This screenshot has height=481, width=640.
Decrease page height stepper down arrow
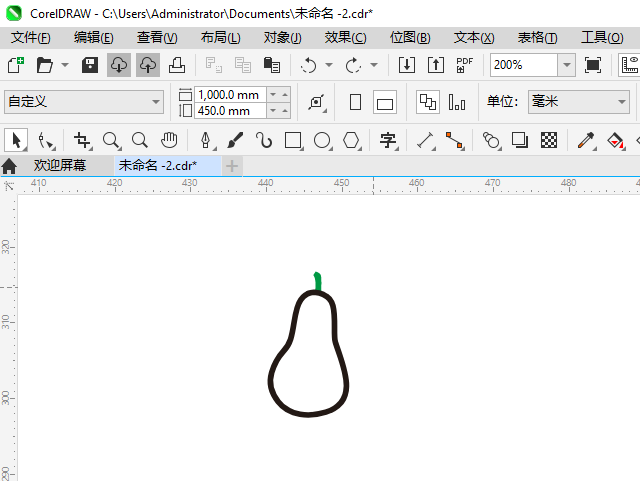click(x=273, y=111)
